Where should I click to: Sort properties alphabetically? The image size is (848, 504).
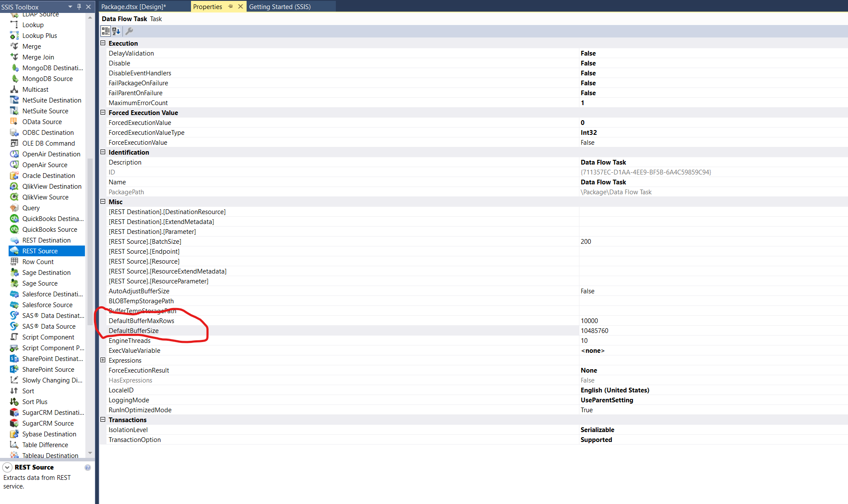[116, 31]
